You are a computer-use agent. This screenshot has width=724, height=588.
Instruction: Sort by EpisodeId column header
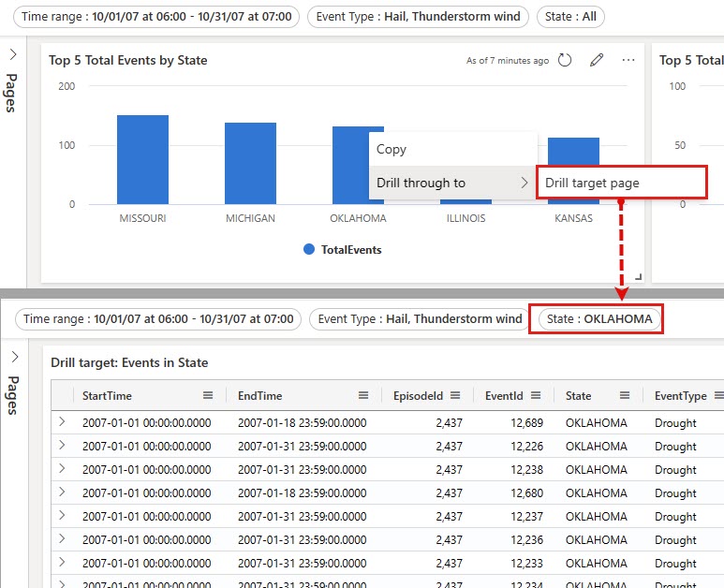click(x=418, y=395)
